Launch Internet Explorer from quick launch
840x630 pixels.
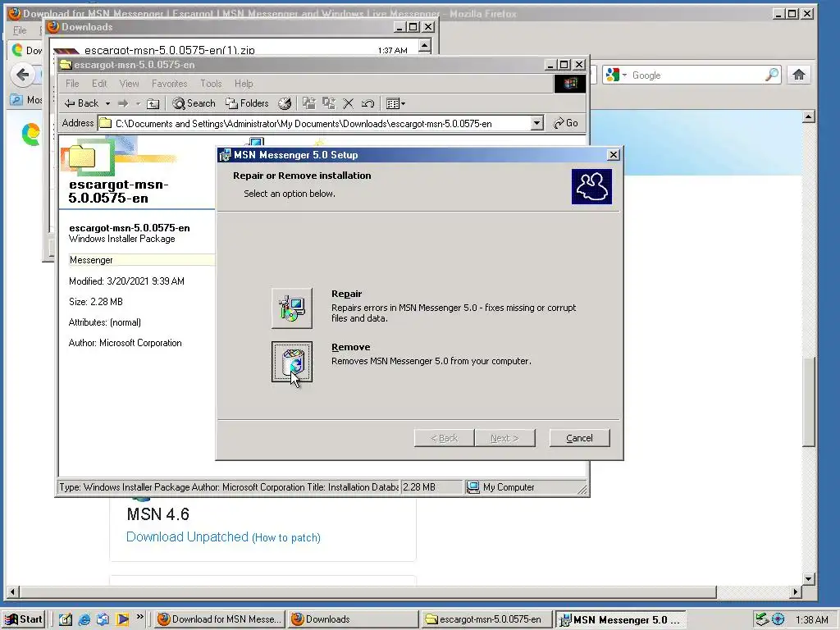tap(84, 619)
